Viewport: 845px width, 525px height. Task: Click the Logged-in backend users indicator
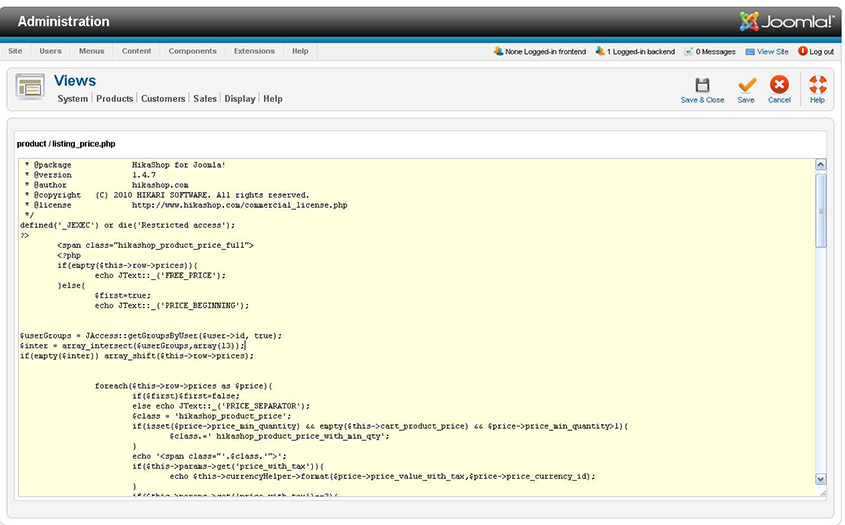pos(635,51)
